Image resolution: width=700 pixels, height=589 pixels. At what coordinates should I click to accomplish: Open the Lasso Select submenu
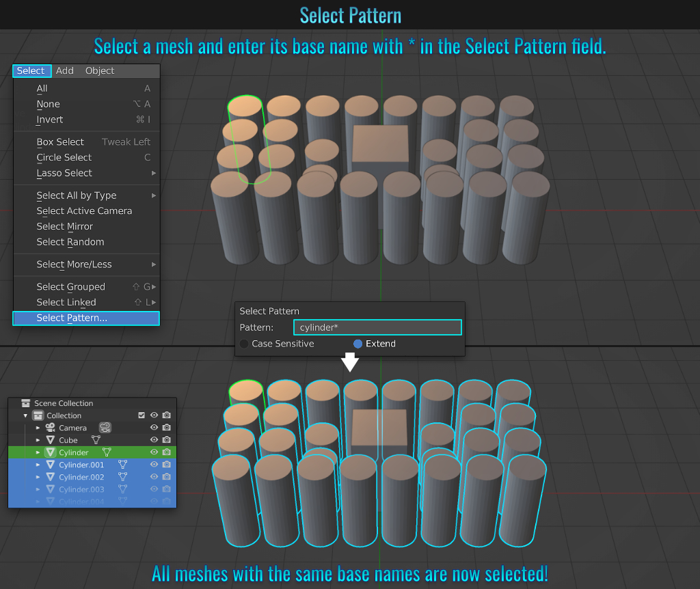click(87, 173)
